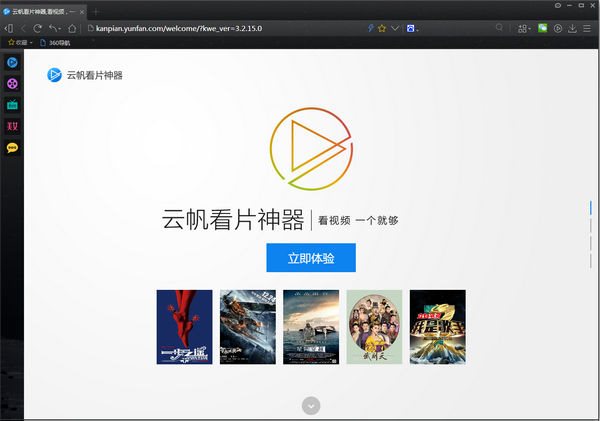Toggle the sidebar collapse icon left of Back
Screen dimensions: 600x421
click(x=8, y=28)
